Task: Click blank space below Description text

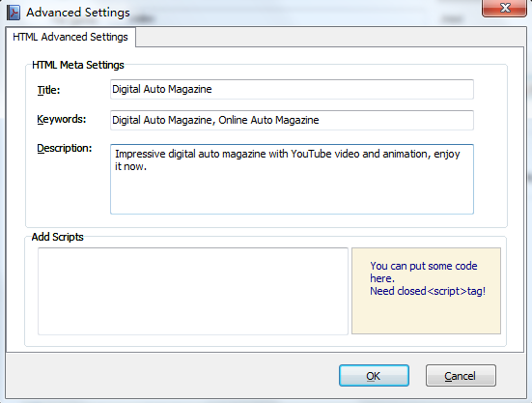Action: click(292, 193)
